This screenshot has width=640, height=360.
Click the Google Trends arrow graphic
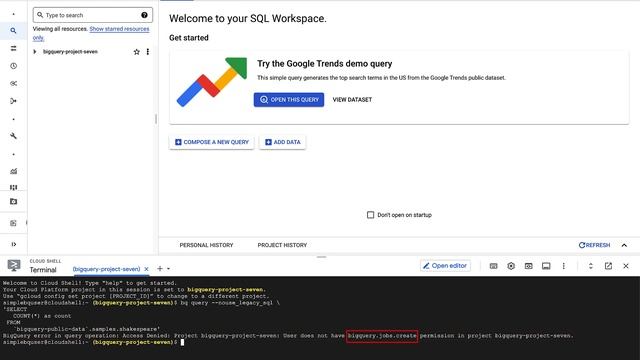(212, 82)
